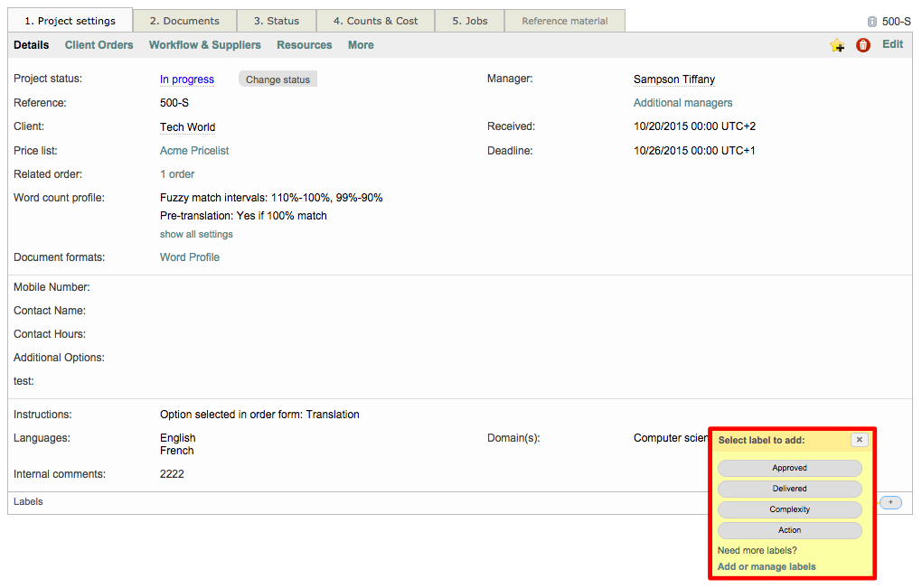Open the Acme Pricelist link
This screenshot has height=588, width=922.
point(194,151)
